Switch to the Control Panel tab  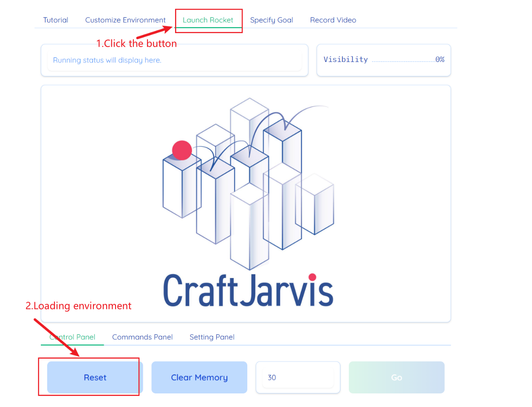(72, 337)
